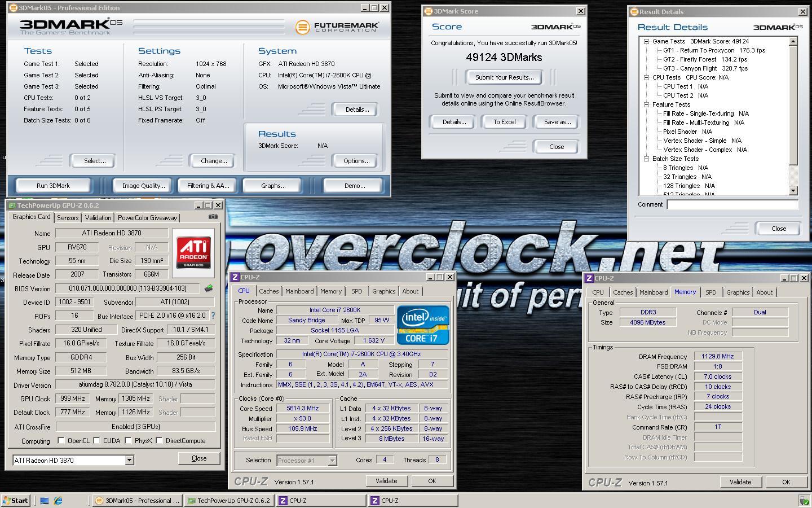812x508 pixels.
Task: Click the Result Details scrollbar down arrow
Action: 793,191
